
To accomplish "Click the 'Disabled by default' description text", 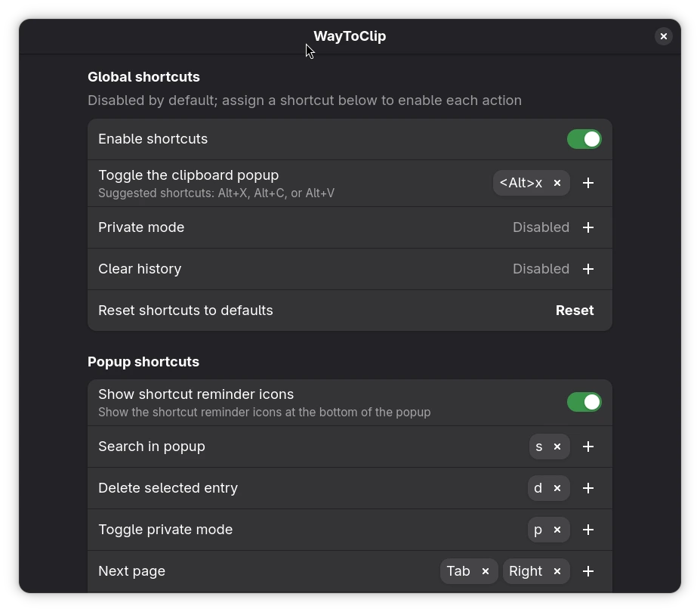I will pyautogui.click(x=304, y=100).
